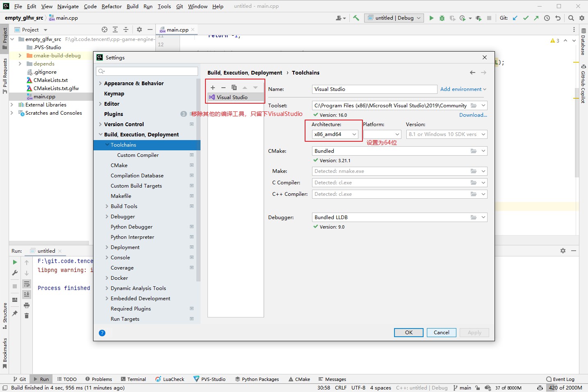
Task: Open Platform dropdown
Action: pos(382,134)
